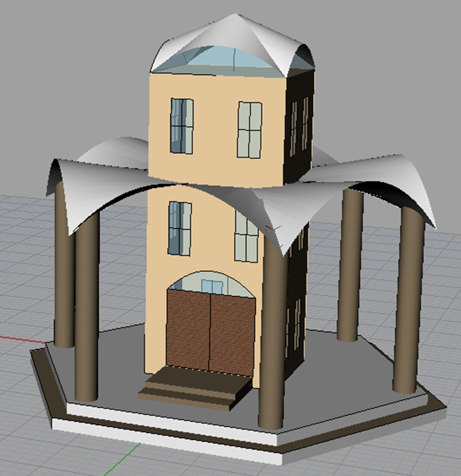Pick the arched glass transom above the door
This screenshot has height=476, width=461.
pyautogui.click(x=211, y=284)
